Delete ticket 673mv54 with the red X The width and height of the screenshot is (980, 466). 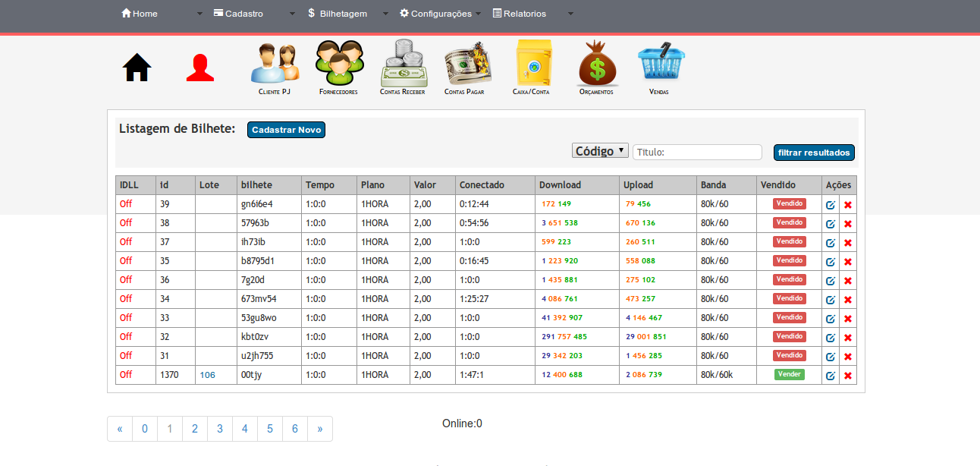tap(848, 300)
